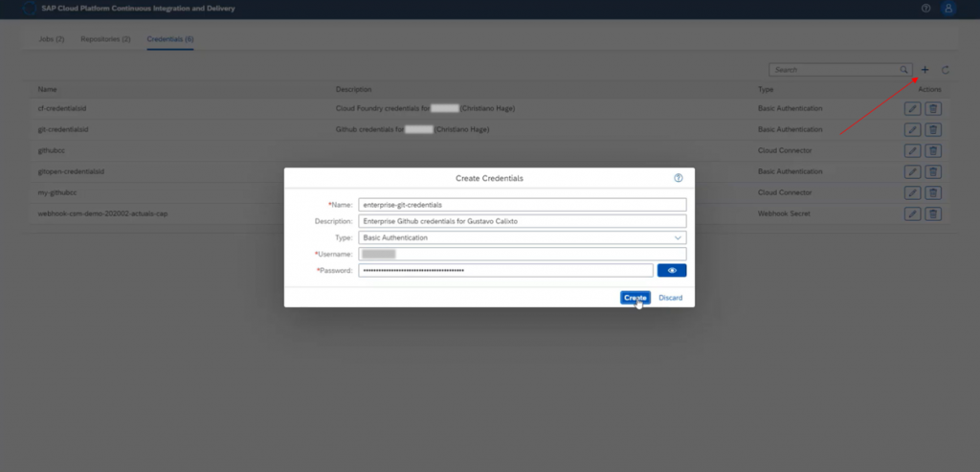Open the header help icon

coord(926,9)
